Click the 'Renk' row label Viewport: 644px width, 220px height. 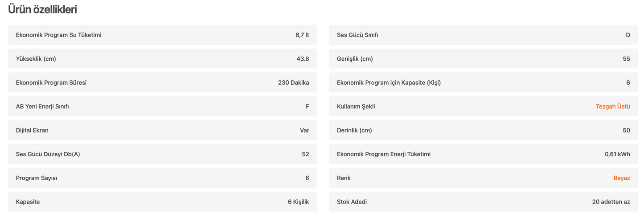click(x=344, y=178)
